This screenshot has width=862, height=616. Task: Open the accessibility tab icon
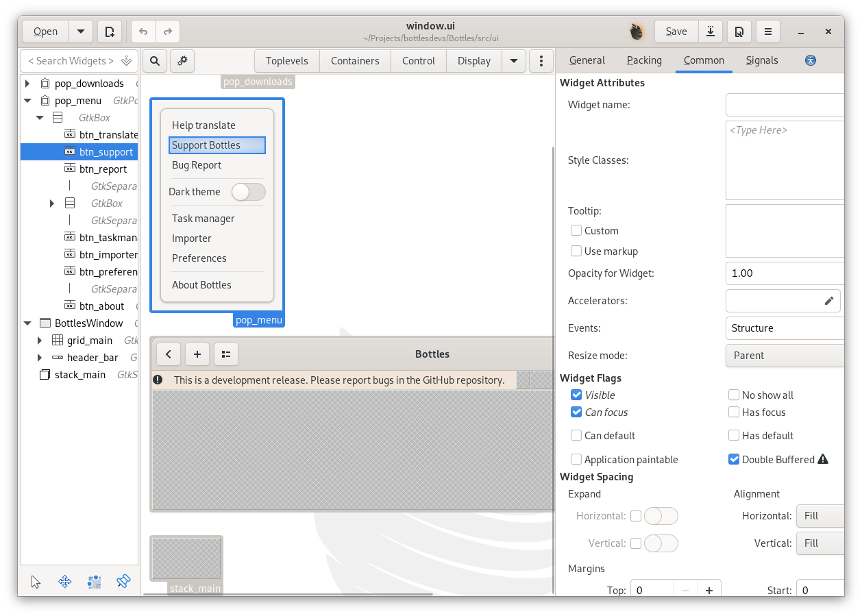pyautogui.click(x=811, y=60)
